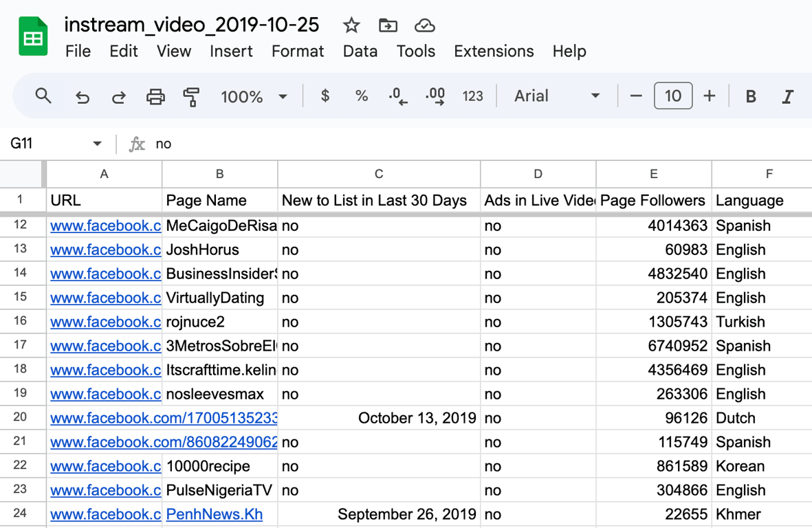Select the 60983 followers cell

point(654,250)
